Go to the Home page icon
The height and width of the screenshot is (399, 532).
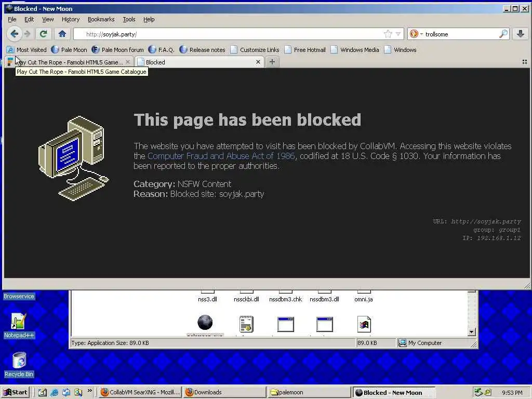pyautogui.click(x=62, y=34)
